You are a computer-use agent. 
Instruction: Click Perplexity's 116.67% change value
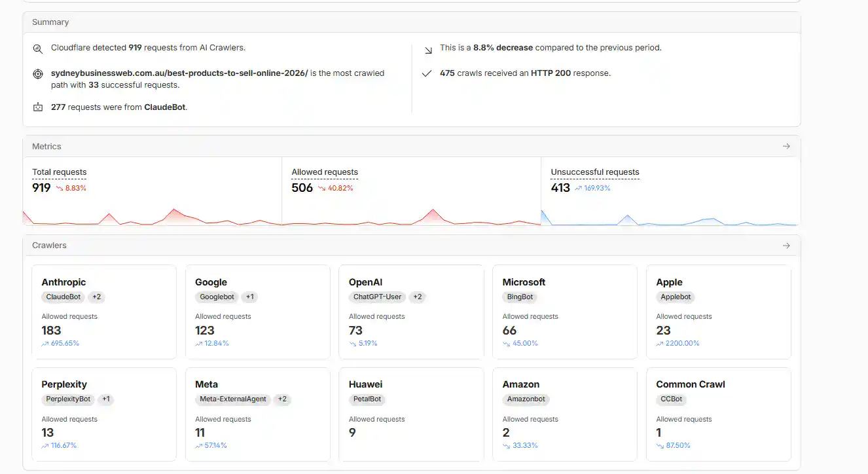[63, 445]
